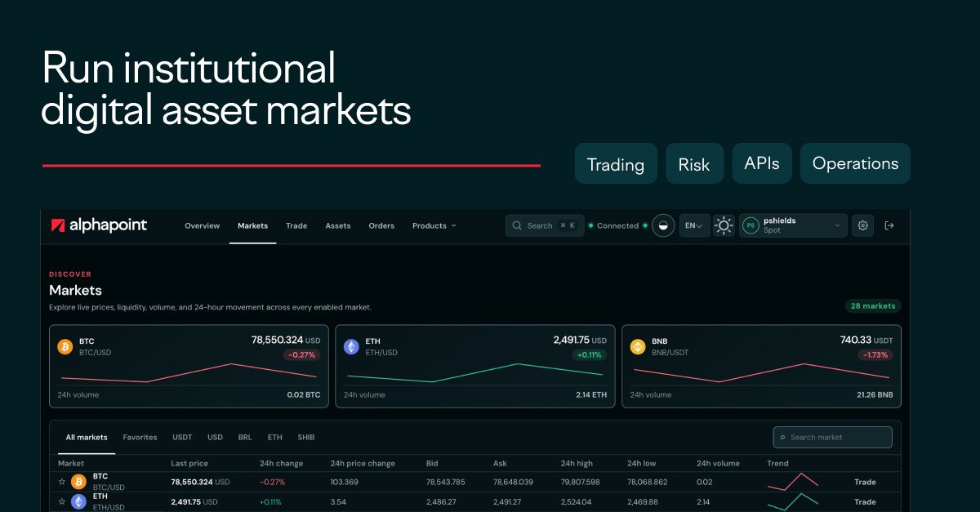Favorite BTC/USD with its star icon

tap(61, 482)
